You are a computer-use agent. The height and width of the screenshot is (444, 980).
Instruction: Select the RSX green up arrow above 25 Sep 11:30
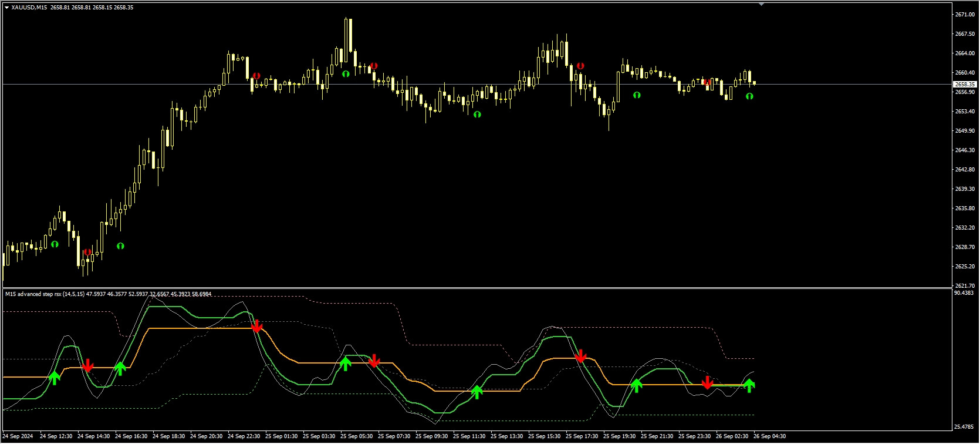pyautogui.click(x=477, y=392)
